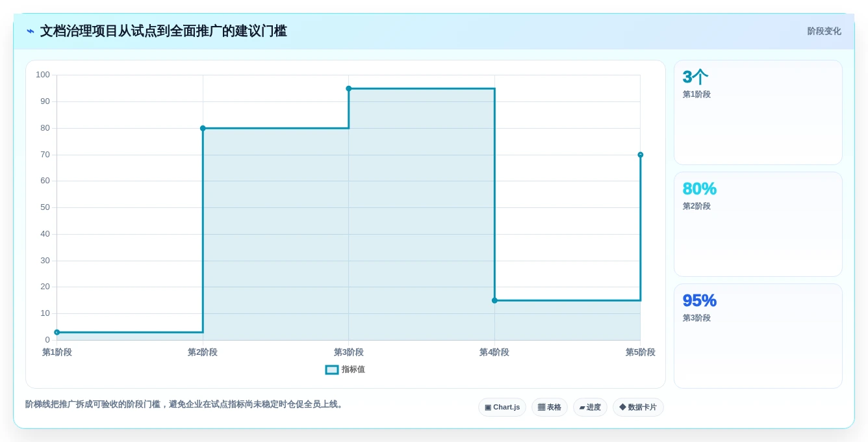Click the 第1阶段 data point on the chart
Image resolution: width=868 pixels, height=442 pixels.
point(57,332)
